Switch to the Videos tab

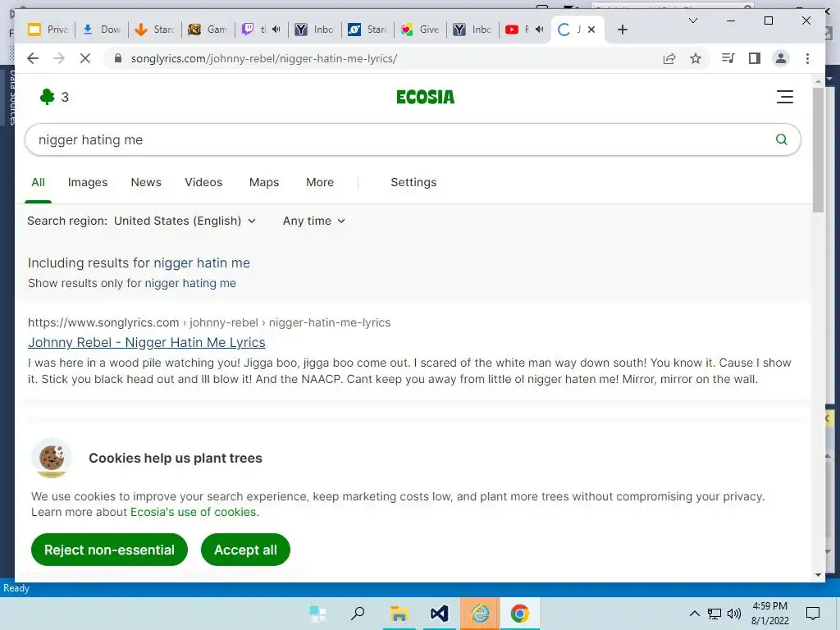203,182
